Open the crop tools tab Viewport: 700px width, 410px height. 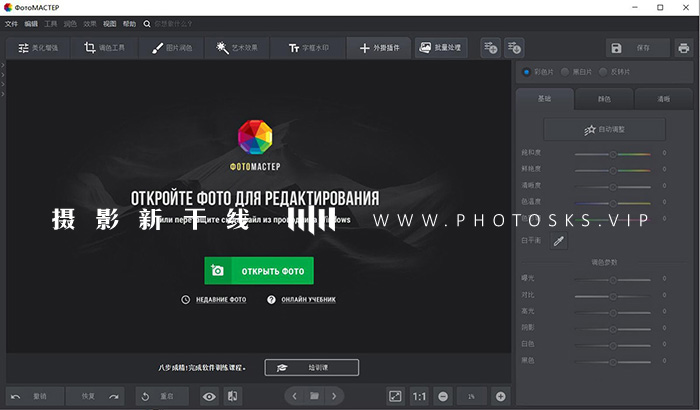[104, 48]
